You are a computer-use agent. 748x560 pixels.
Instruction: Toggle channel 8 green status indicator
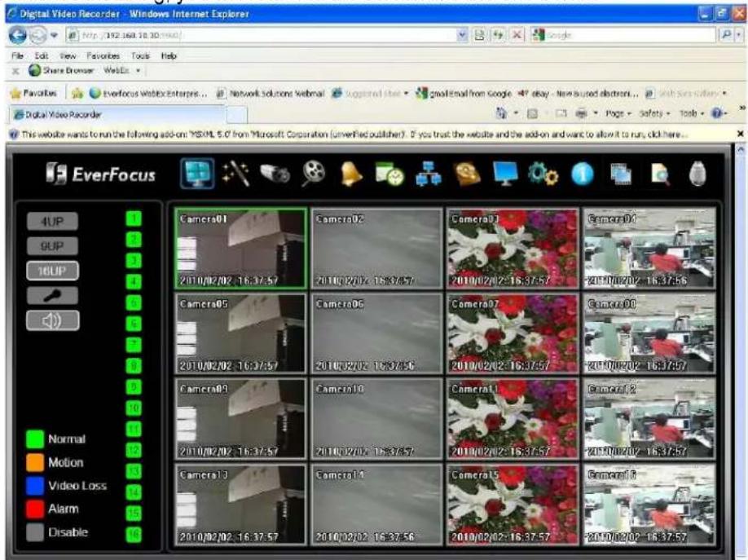tap(134, 366)
